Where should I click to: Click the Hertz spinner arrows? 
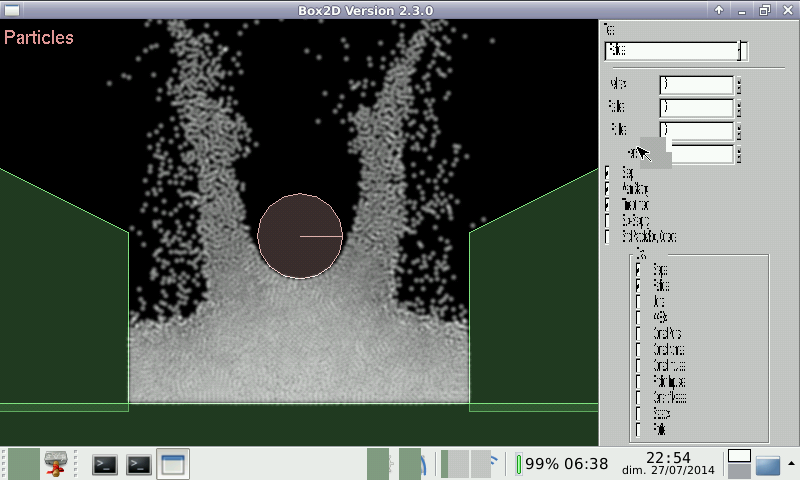pyautogui.click(x=739, y=155)
